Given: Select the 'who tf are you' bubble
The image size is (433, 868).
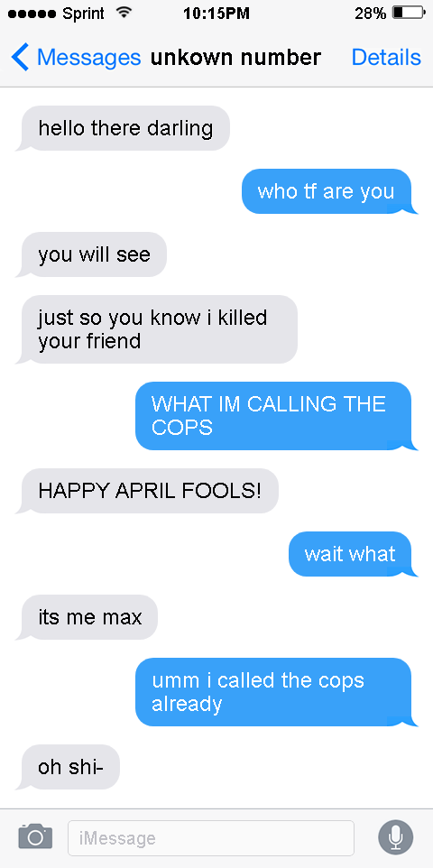Looking at the screenshot, I should coord(329,191).
